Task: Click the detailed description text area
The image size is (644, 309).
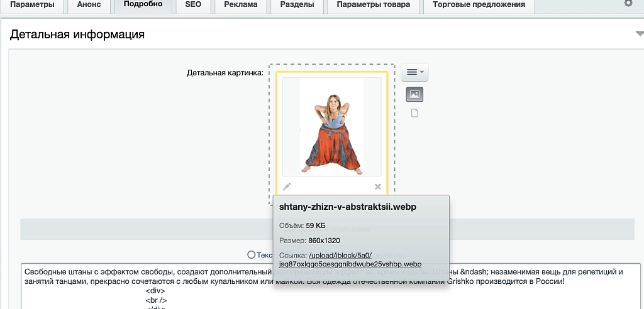Action: click(331, 286)
